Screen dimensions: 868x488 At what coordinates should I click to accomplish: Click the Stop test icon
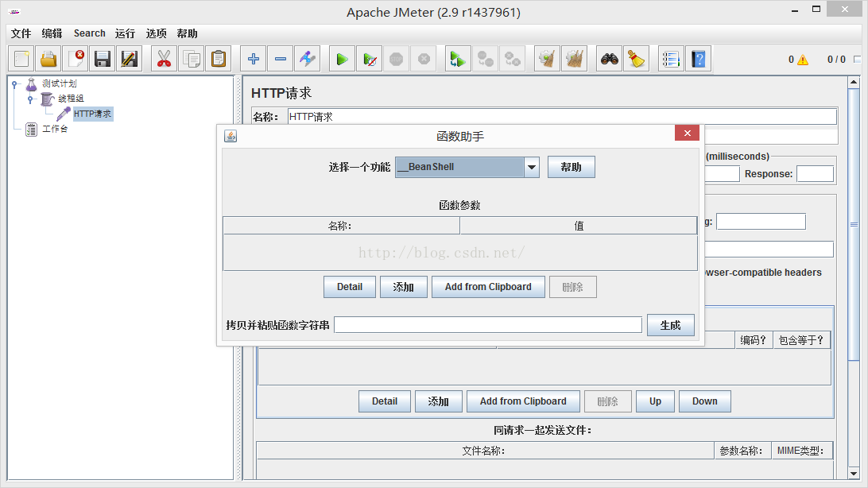point(397,59)
